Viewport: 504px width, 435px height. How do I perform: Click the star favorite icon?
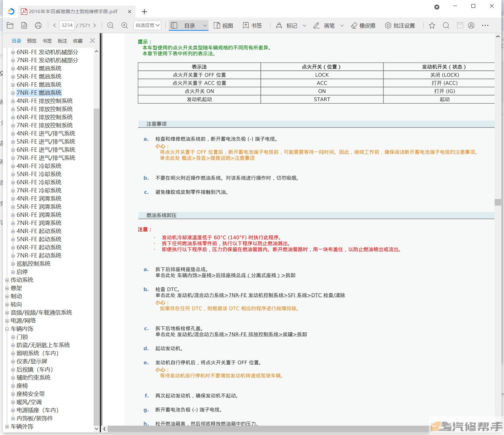tap(432, 25)
